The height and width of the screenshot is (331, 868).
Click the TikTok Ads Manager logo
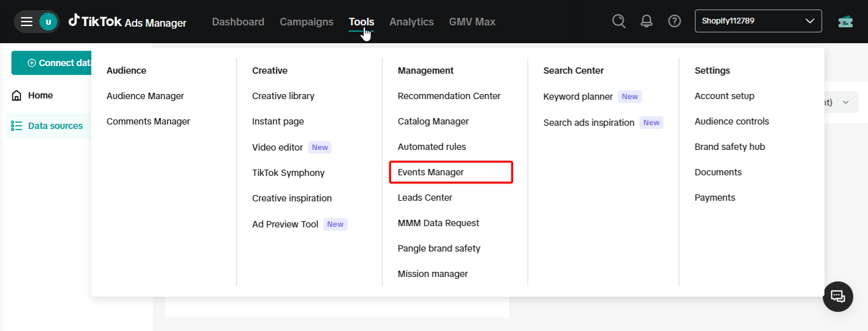click(128, 22)
